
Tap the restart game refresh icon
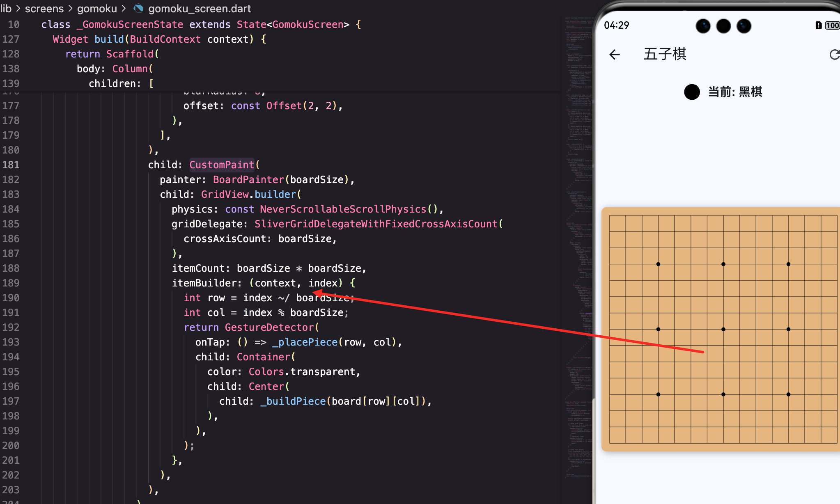[x=834, y=55]
